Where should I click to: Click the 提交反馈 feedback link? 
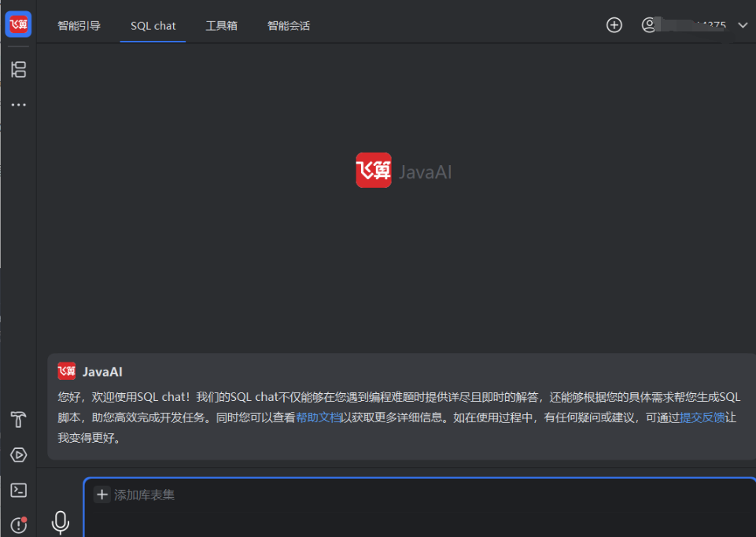point(702,418)
